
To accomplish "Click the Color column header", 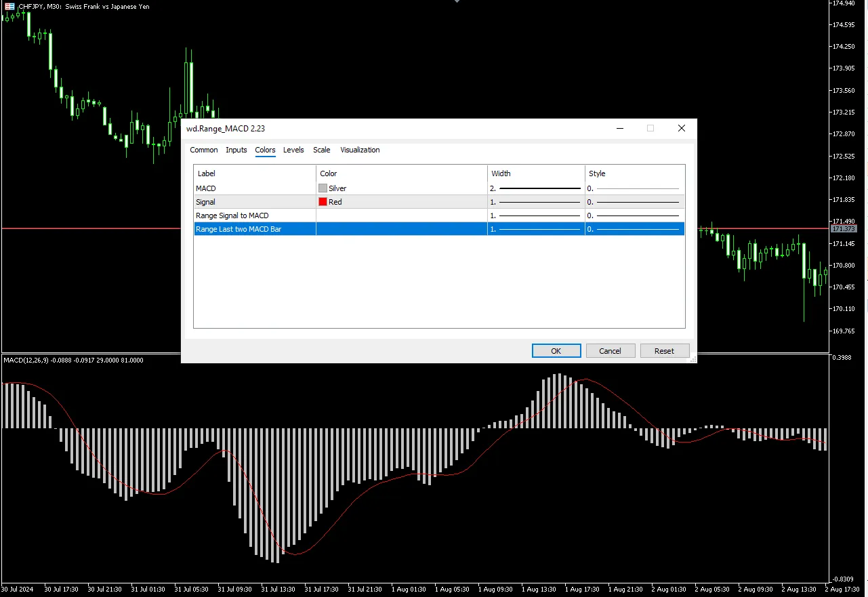I will click(402, 173).
